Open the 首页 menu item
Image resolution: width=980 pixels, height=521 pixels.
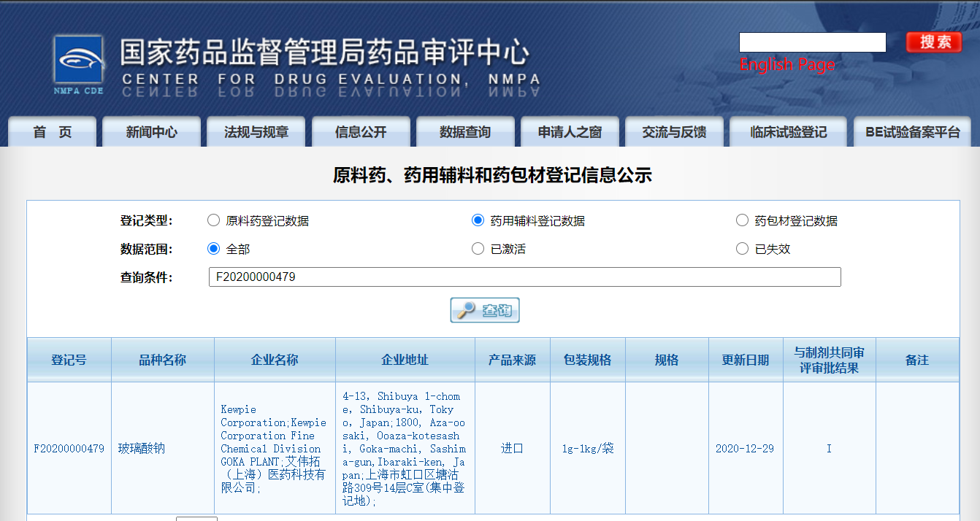(x=51, y=131)
